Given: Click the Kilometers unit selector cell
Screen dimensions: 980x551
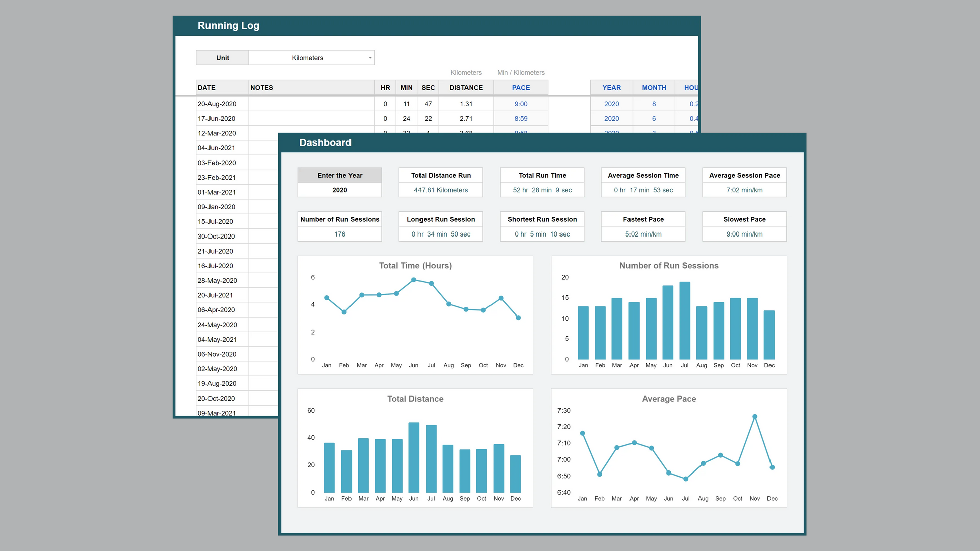Looking at the screenshot, I should click(x=308, y=58).
